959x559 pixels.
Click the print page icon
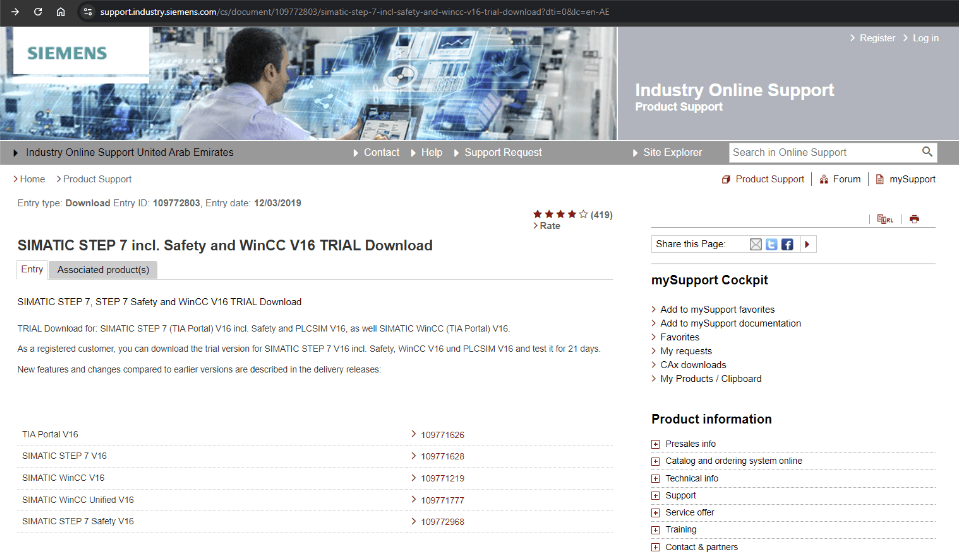[914, 219]
